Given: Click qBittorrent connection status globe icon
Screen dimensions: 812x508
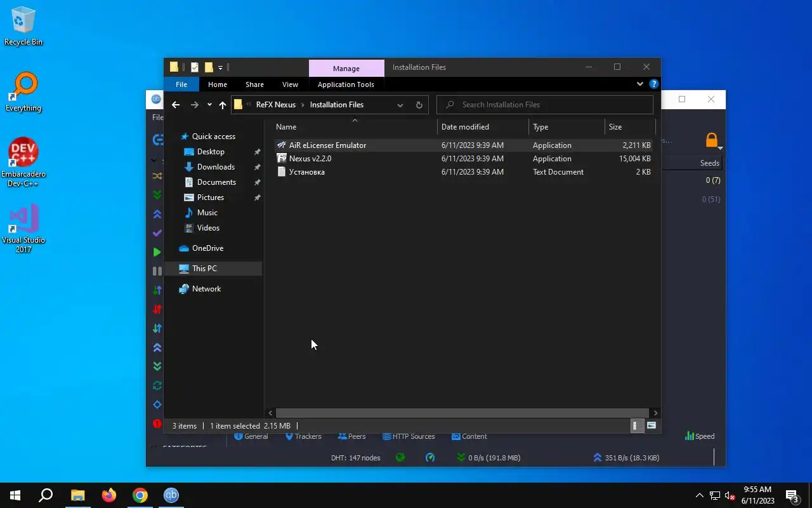Looking at the screenshot, I should pos(400,457).
